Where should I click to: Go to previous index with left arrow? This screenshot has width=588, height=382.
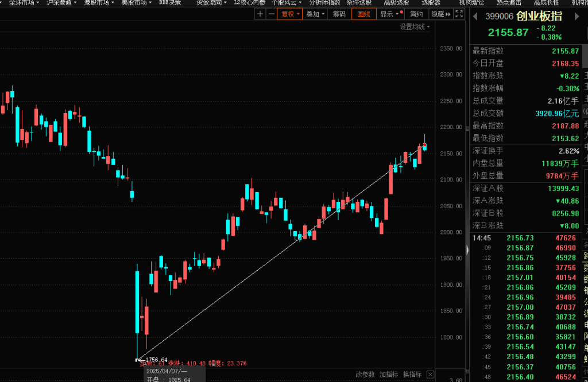tap(475, 17)
